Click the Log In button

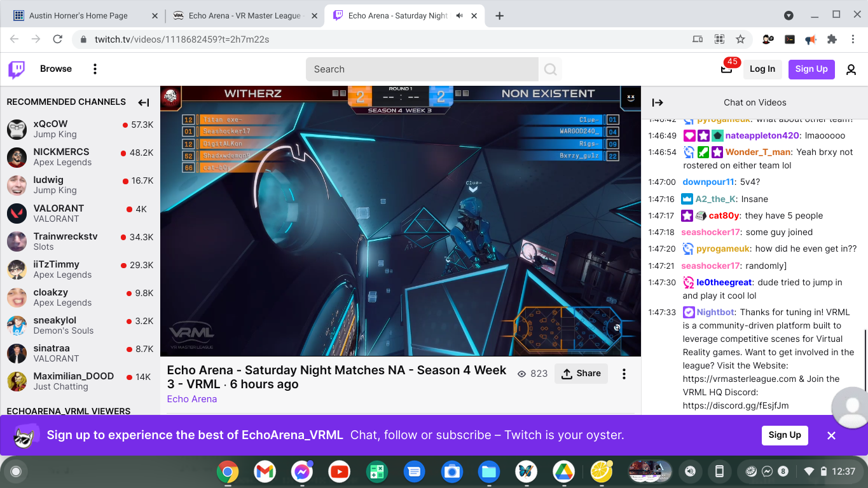coord(762,69)
